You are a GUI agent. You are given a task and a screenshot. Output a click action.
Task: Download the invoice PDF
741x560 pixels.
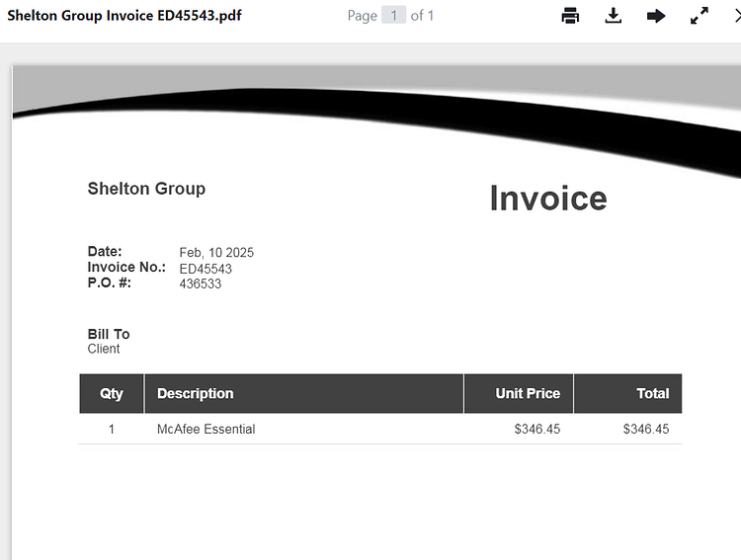[613, 16]
